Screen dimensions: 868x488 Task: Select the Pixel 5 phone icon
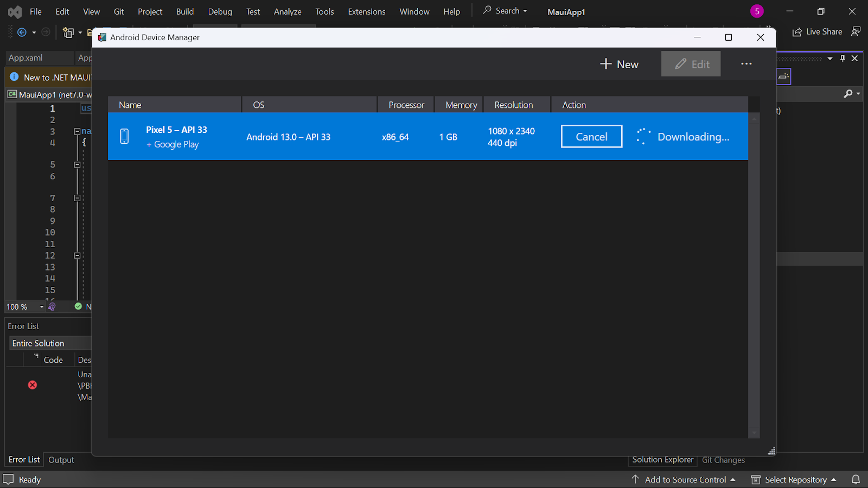(124, 136)
